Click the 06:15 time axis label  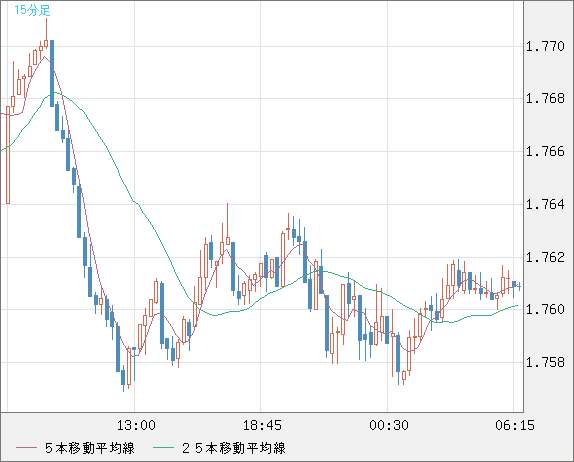pos(515,425)
